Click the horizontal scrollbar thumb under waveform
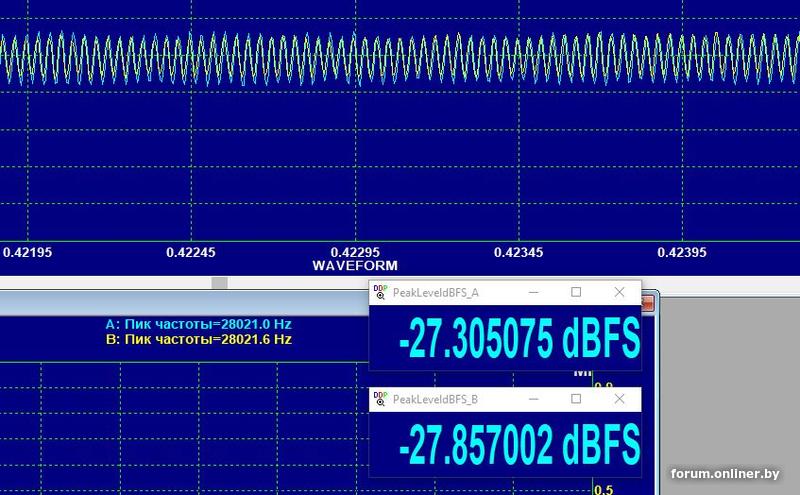 (x=219, y=283)
